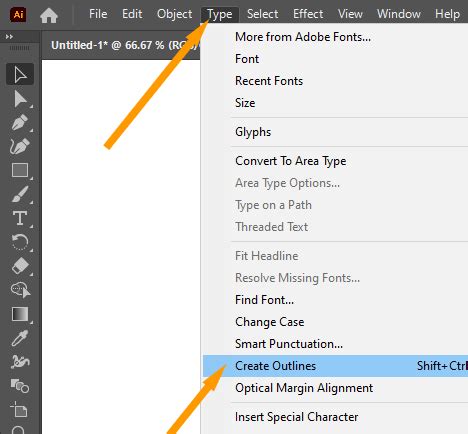This screenshot has width=468, height=434.
Task: Open the Window menu
Action: point(399,14)
